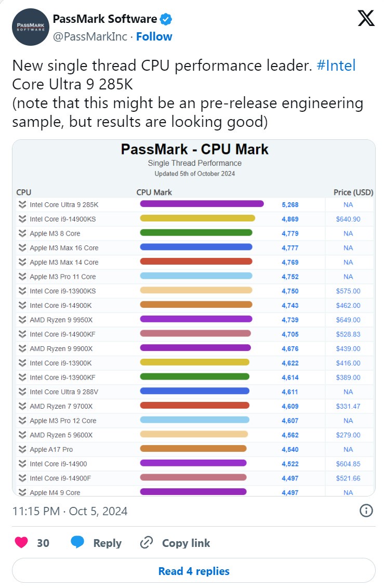
Task: Expand the Intel Core Ultra 9 285K row
Action: pos(22,205)
